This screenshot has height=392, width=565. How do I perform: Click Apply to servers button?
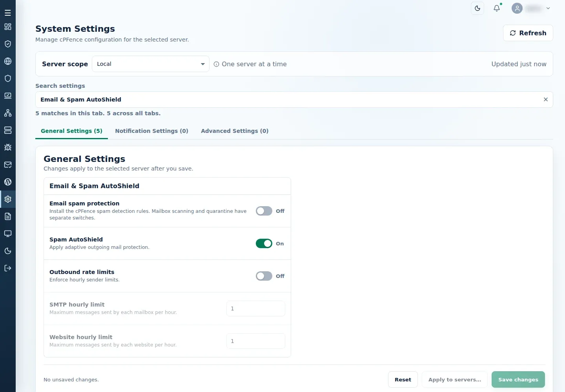click(455, 379)
